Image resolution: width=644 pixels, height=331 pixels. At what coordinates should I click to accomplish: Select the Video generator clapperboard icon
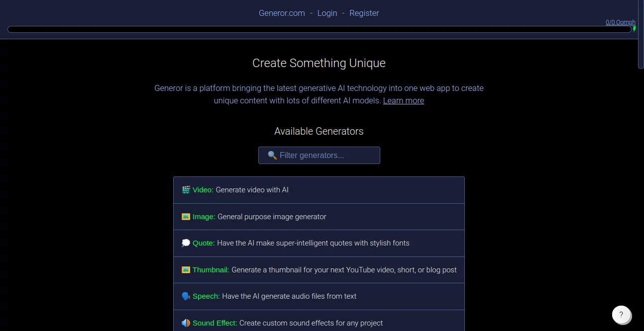click(x=185, y=189)
